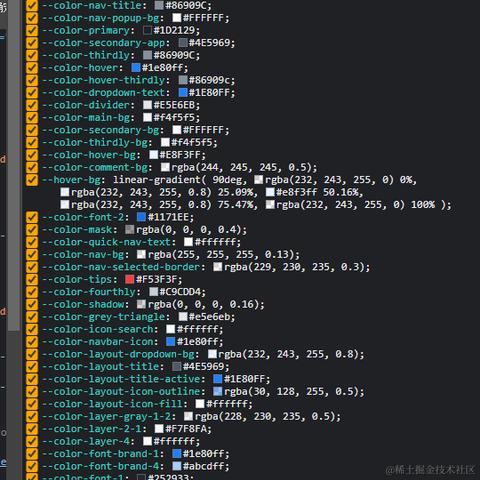
Task: Click the blue swatch of --color-font-2
Action: pyautogui.click(x=141, y=217)
